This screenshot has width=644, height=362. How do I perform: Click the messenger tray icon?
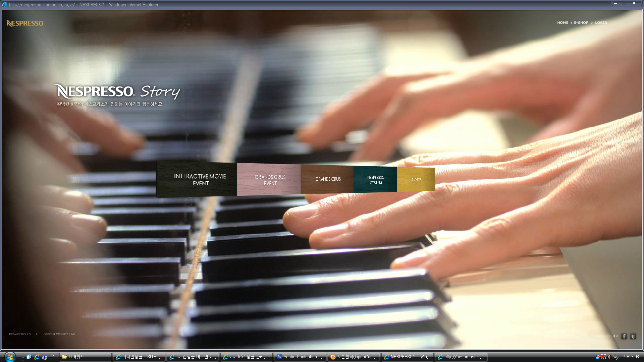[598, 357]
